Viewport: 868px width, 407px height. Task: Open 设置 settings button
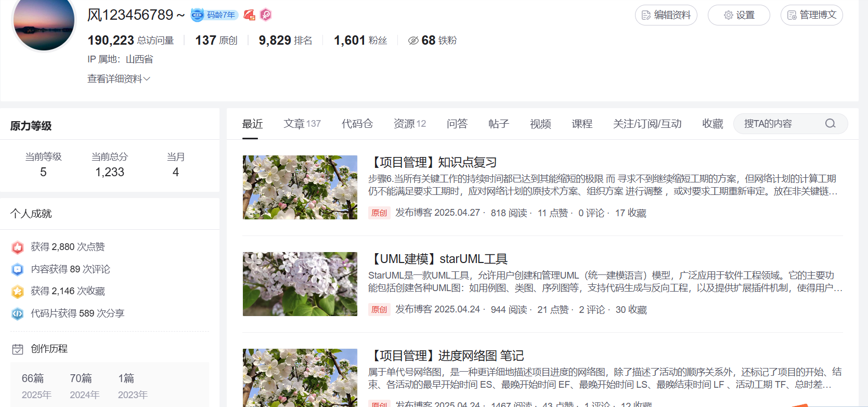739,15
